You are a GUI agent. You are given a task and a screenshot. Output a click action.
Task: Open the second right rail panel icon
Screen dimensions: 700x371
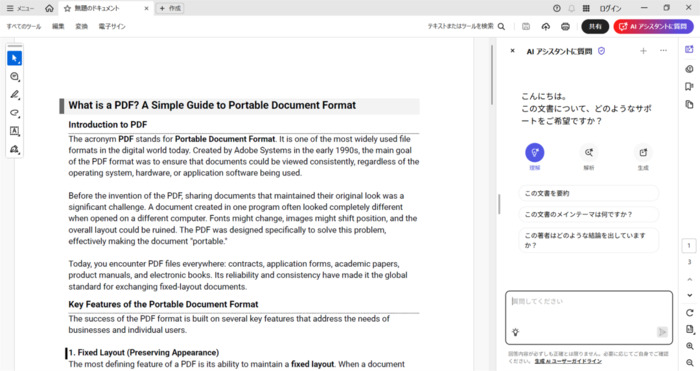click(689, 69)
